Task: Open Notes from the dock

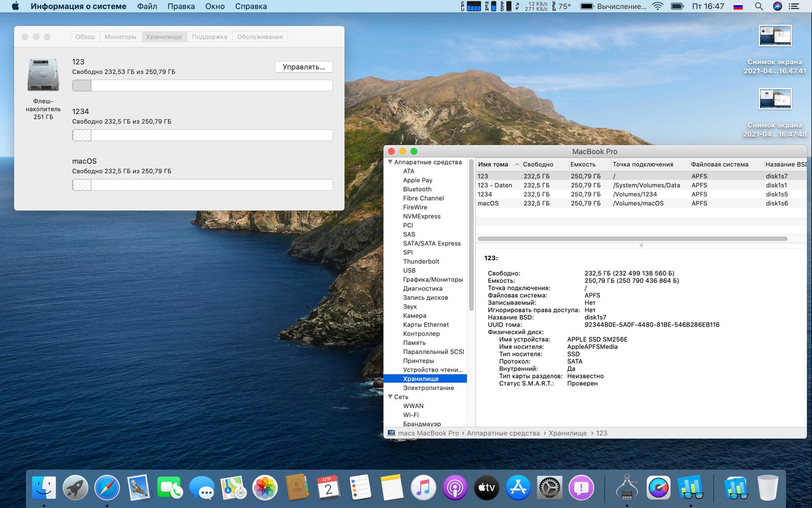Action: click(x=391, y=488)
